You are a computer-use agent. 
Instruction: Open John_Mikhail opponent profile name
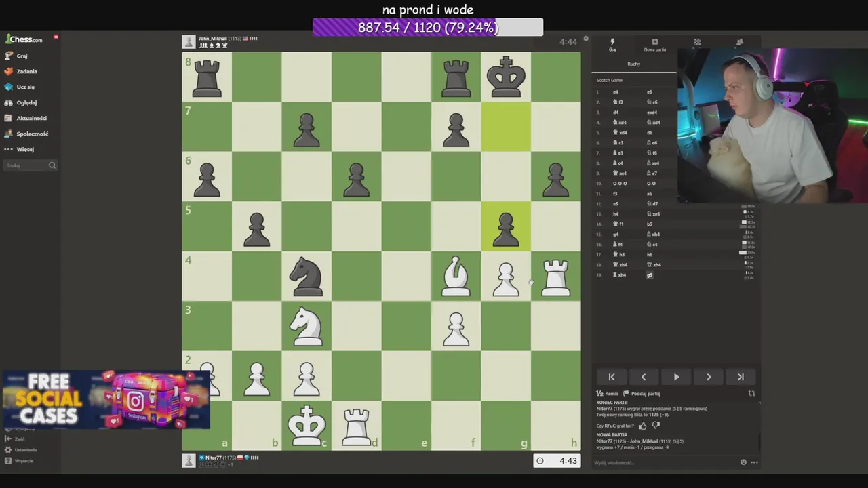tap(212, 39)
